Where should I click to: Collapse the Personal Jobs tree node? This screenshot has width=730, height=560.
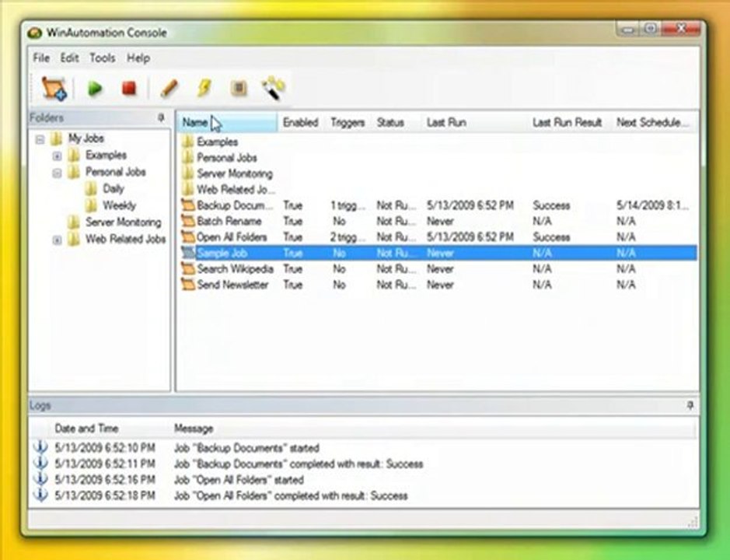coord(57,173)
